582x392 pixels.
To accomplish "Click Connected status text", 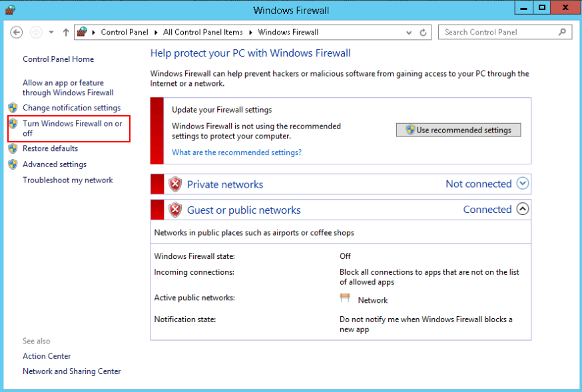I will [487, 210].
